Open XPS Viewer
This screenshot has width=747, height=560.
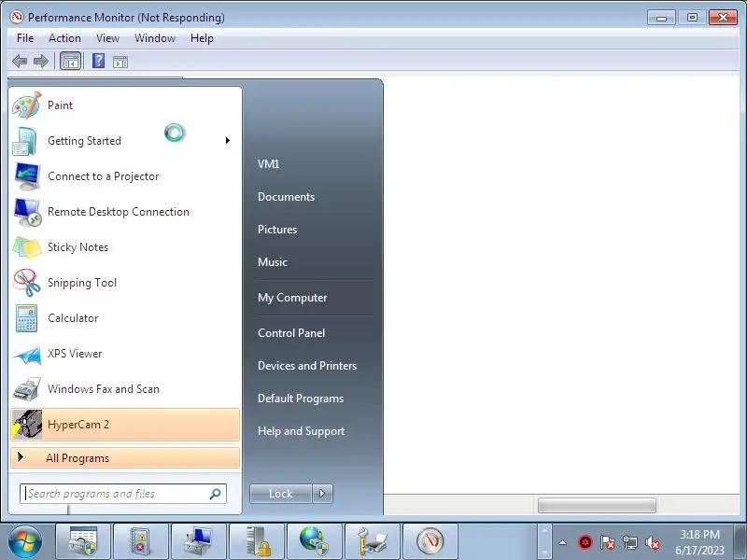[125, 354]
